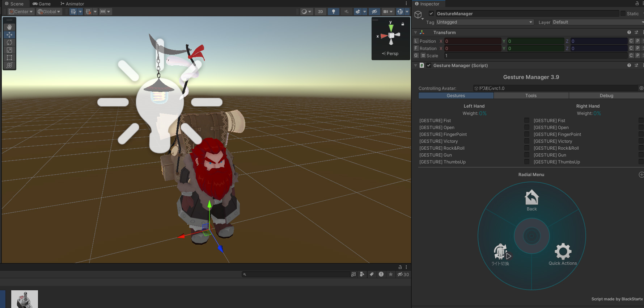This screenshot has width=644, height=308.
Task: Uncheck the GestureManager active checkbox
Action: tap(431, 14)
